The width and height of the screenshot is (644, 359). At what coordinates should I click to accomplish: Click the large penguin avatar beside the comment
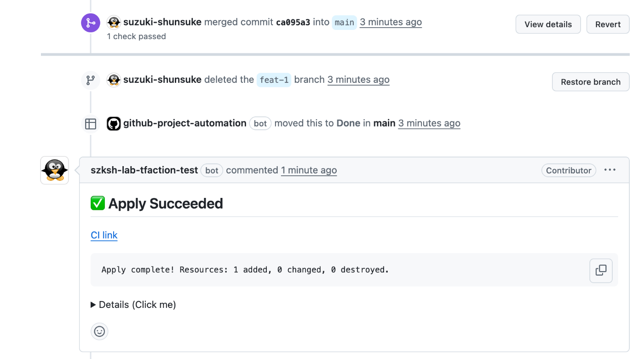[x=55, y=170]
